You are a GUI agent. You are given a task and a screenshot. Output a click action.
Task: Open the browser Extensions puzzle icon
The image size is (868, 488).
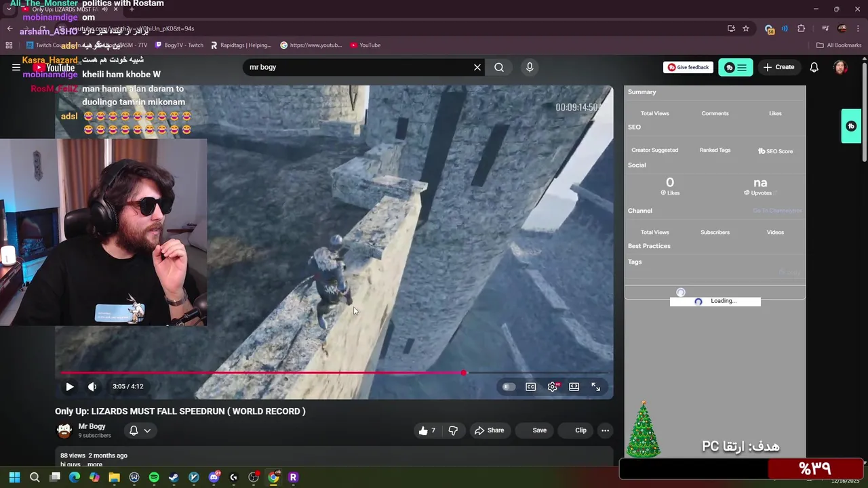pyautogui.click(x=802, y=28)
